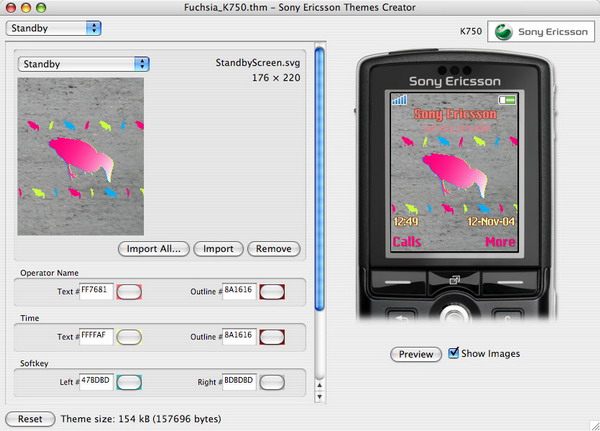
Task: Open Softkey Right color swatch
Action: pyautogui.click(x=272, y=382)
